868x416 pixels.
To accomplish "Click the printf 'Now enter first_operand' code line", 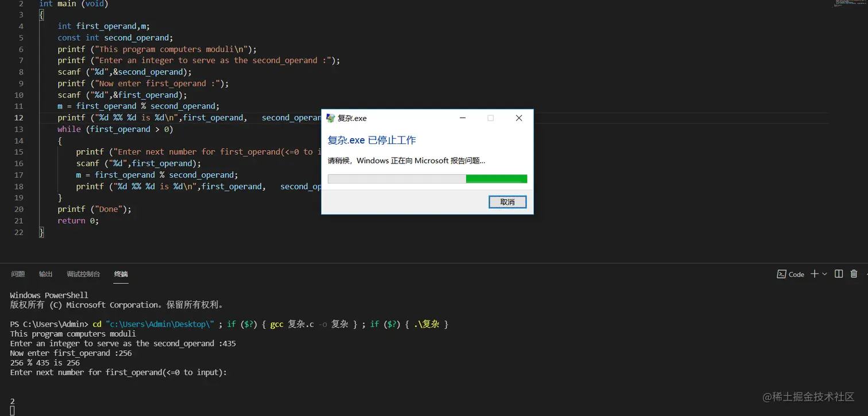I will coord(144,83).
